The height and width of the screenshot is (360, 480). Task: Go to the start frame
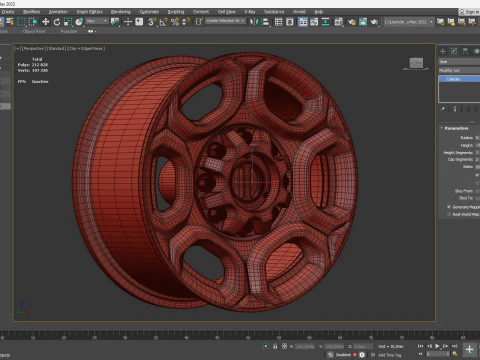point(420,346)
